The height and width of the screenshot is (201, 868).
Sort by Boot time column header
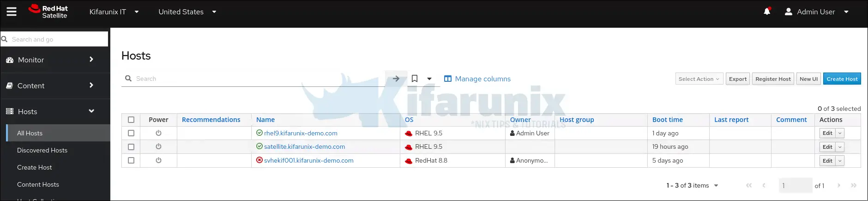[x=667, y=120]
